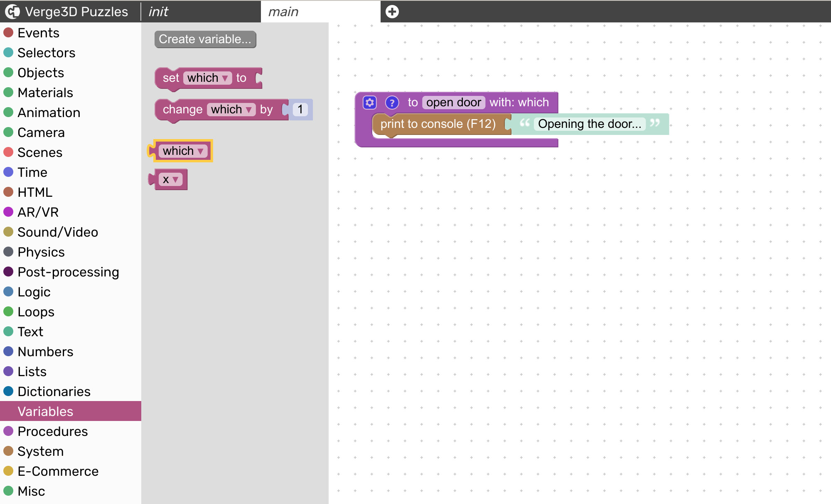Click the E-Commerce category yellow dot
Image resolution: width=831 pixels, height=504 pixels.
(8, 471)
